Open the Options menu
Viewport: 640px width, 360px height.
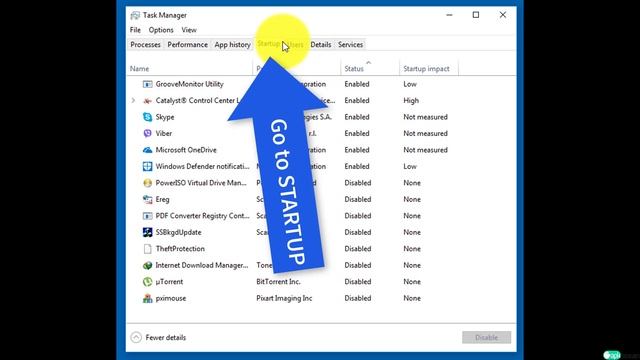(x=161, y=30)
